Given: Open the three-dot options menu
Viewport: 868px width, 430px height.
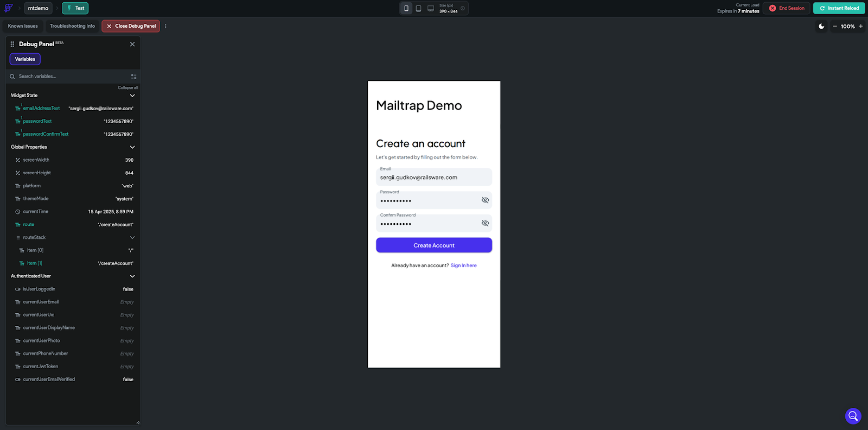Looking at the screenshot, I should pos(165,26).
